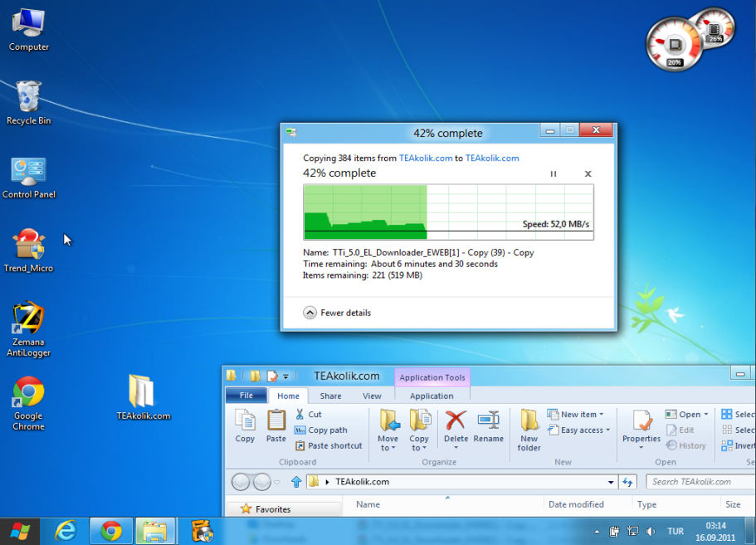The height and width of the screenshot is (545, 756).
Task: Click the Explorer Forward navigation button
Action: point(261,482)
